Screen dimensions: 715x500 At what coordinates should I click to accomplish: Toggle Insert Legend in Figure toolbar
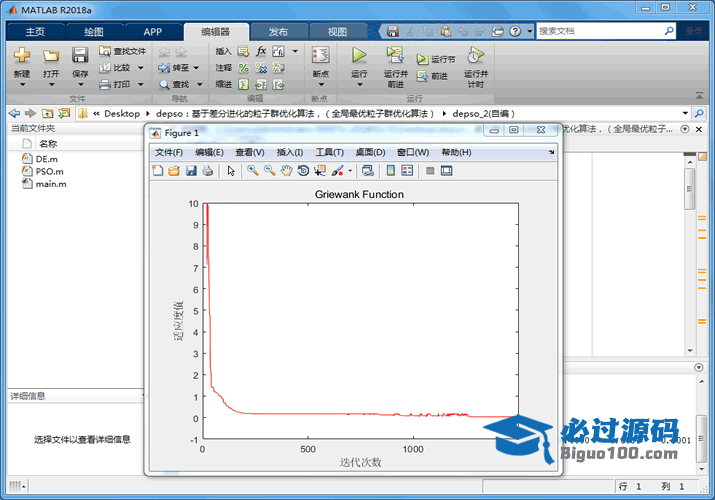(407, 170)
